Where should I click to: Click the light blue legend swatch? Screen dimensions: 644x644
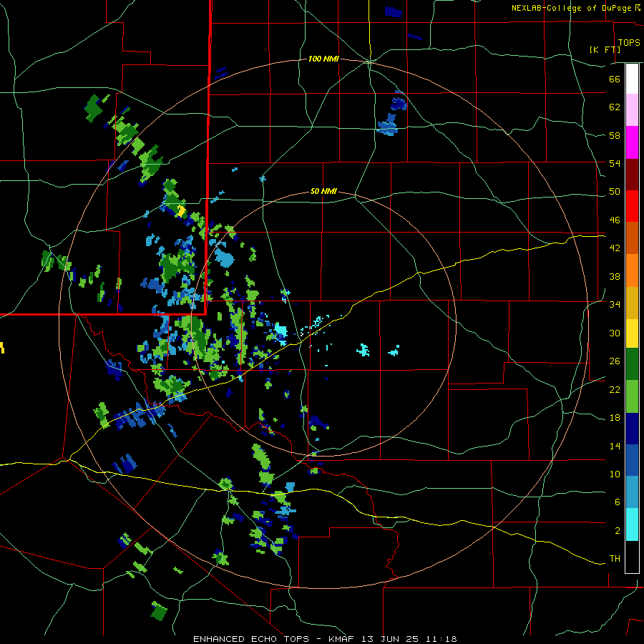point(632,492)
